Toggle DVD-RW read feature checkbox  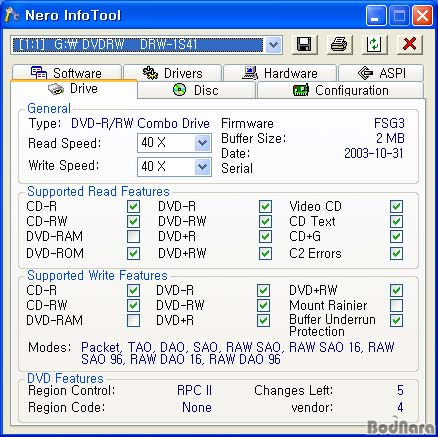click(x=265, y=221)
